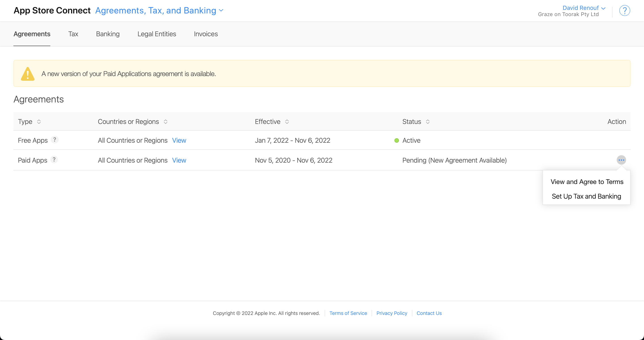
Task: Click the green Active status dot
Action: coord(396,140)
